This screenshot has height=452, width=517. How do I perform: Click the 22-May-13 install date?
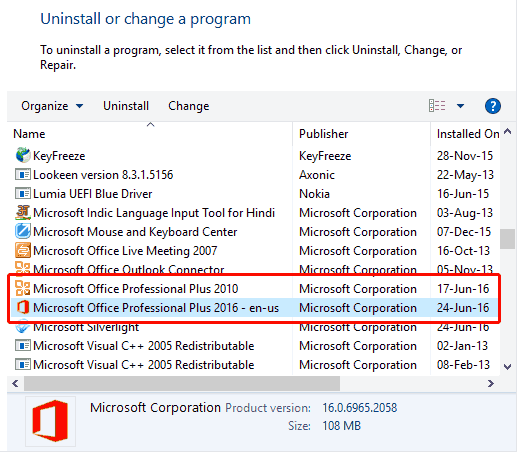coord(465,175)
